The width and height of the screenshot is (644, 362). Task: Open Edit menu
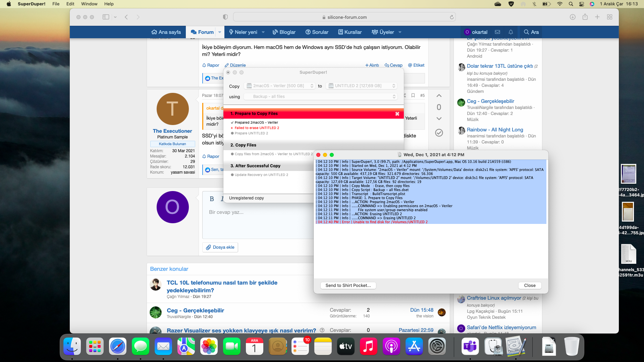pos(70,4)
